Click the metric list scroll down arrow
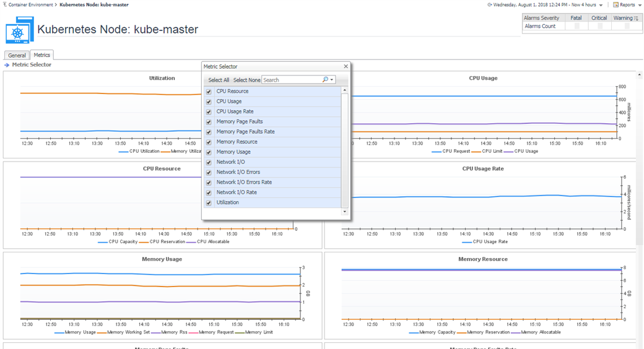644x349 pixels. pyautogui.click(x=344, y=212)
